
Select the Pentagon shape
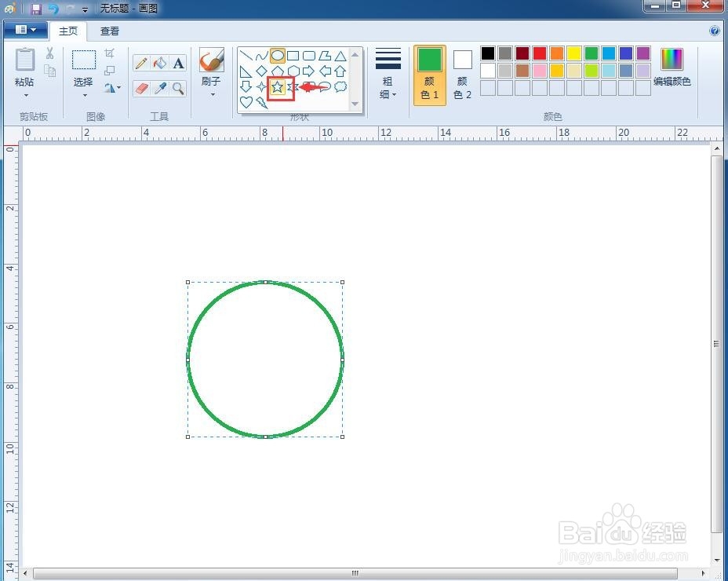click(x=278, y=71)
